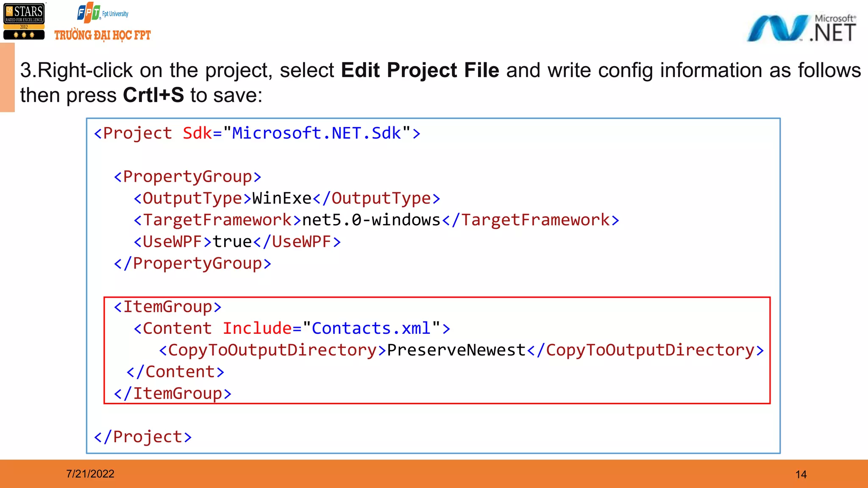The width and height of the screenshot is (868, 488).
Task: Click the FPT University logo
Action: [103, 13]
